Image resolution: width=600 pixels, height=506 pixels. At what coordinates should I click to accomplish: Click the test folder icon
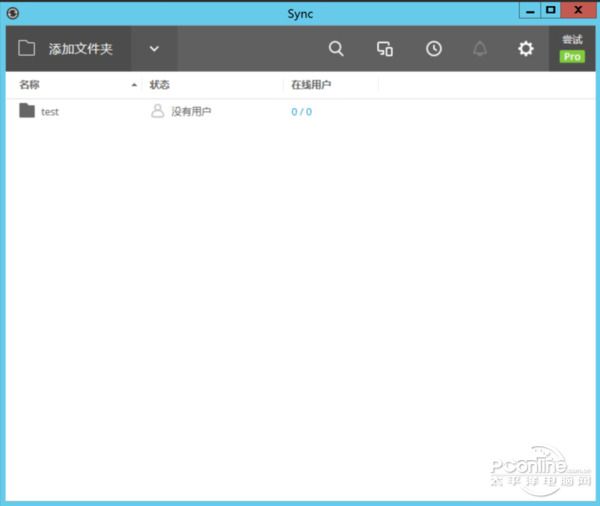click(x=27, y=111)
